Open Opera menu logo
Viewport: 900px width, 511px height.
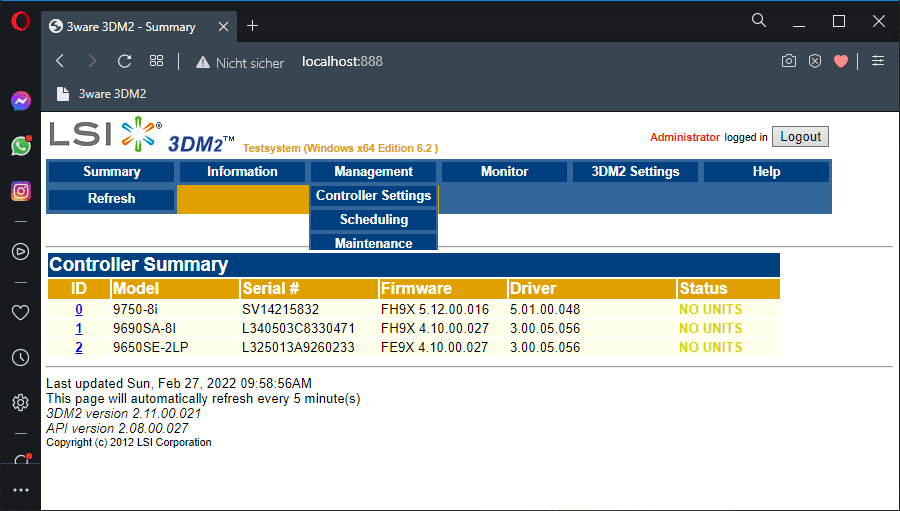pyautogui.click(x=21, y=21)
